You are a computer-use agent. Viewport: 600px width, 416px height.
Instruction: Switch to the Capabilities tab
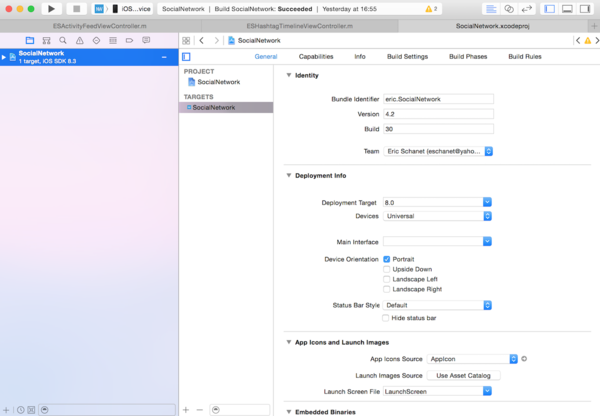coord(316,57)
